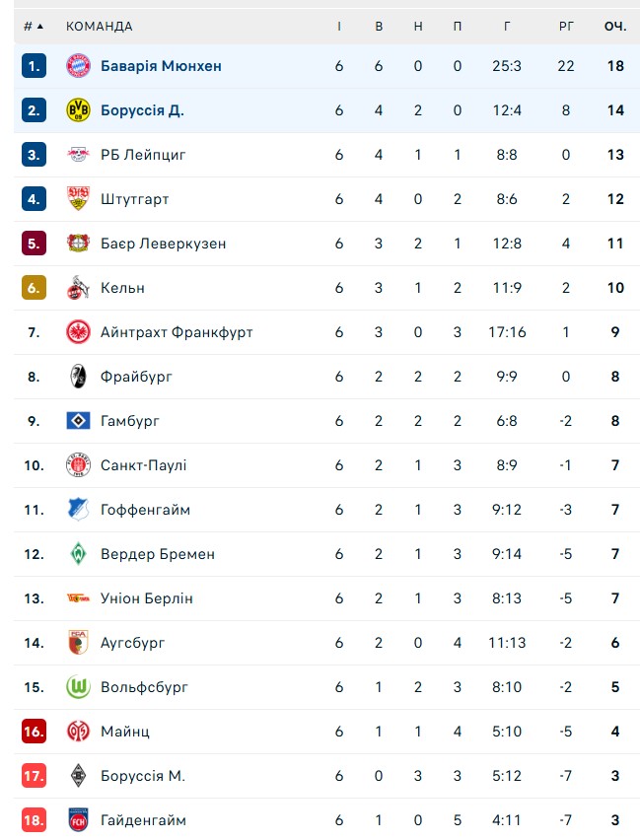The height and width of the screenshot is (840, 640).
Task: Open the Боруссія Д. team link
Action: point(142,110)
